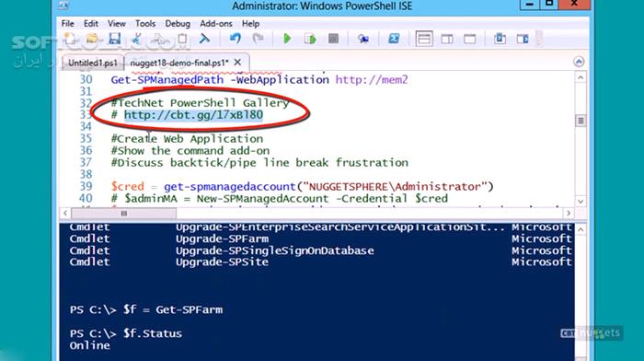
Task: Show script pane on top layout icon
Action: coord(424,39)
